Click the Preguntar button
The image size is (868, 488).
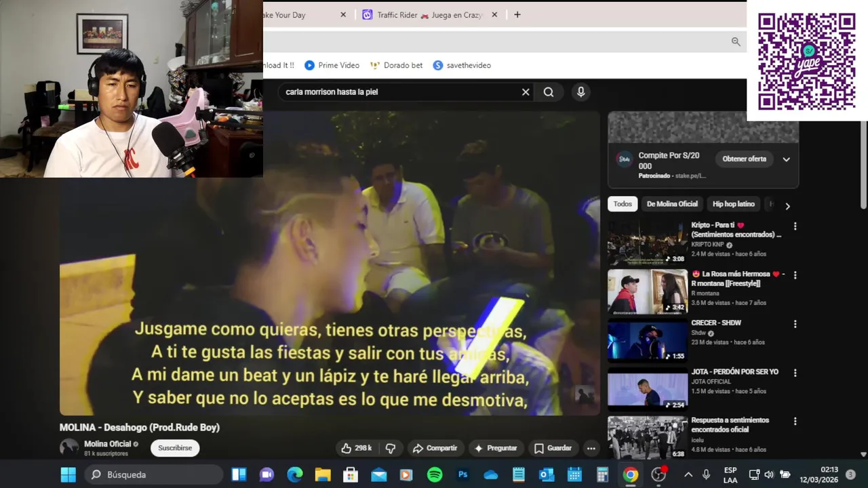coord(496,448)
